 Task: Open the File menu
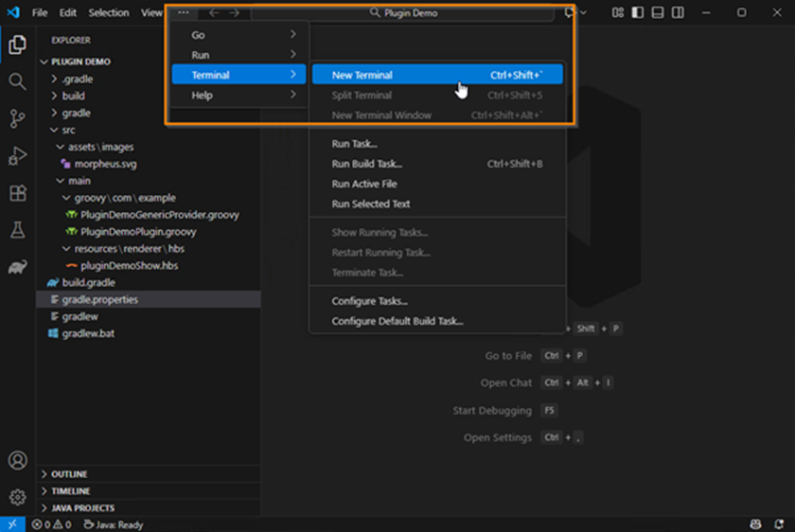(x=40, y=12)
